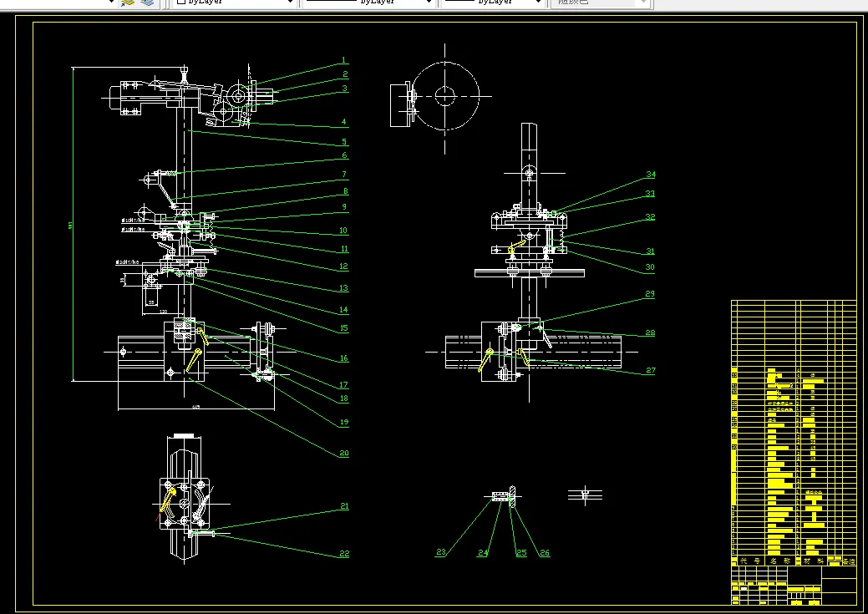The height and width of the screenshot is (614, 868).
Task: Click callout number 7
Action: [344, 175]
